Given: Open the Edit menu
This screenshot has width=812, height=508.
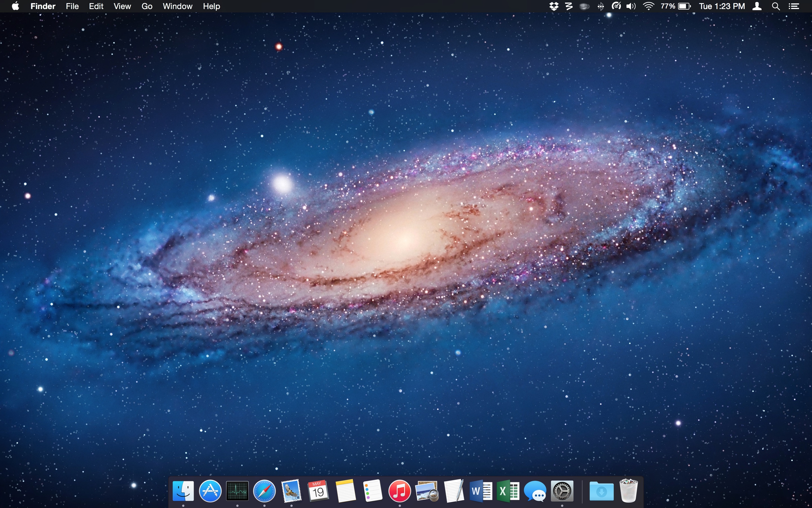Looking at the screenshot, I should coord(96,6).
